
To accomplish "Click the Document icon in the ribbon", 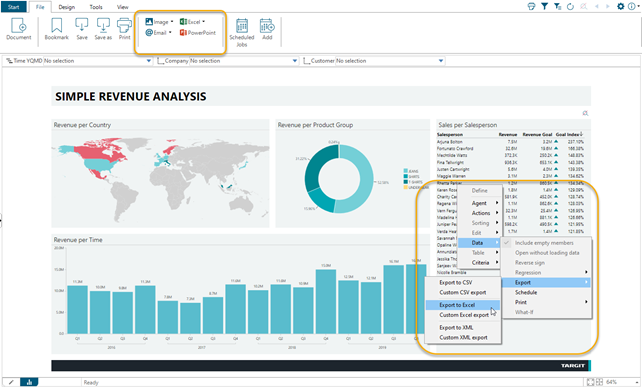I will (x=18, y=25).
